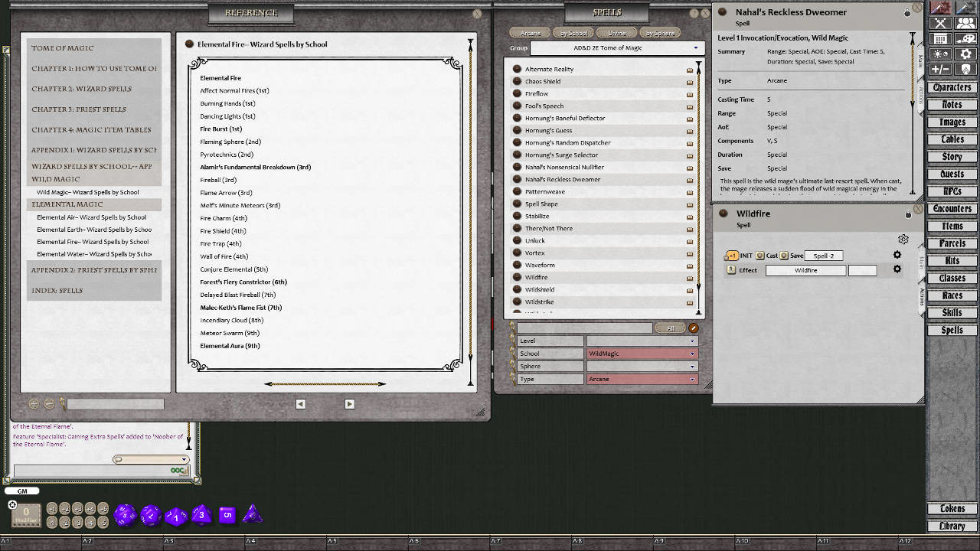The height and width of the screenshot is (551, 980).
Task: Roll the purple d6 die
Action: (227, 515)
